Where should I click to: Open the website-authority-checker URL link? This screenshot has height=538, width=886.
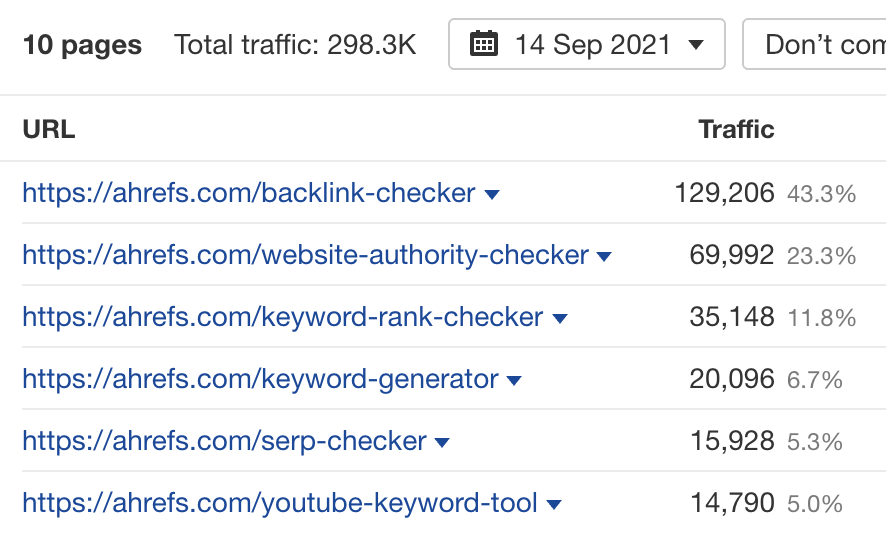(x=305, y=255)
